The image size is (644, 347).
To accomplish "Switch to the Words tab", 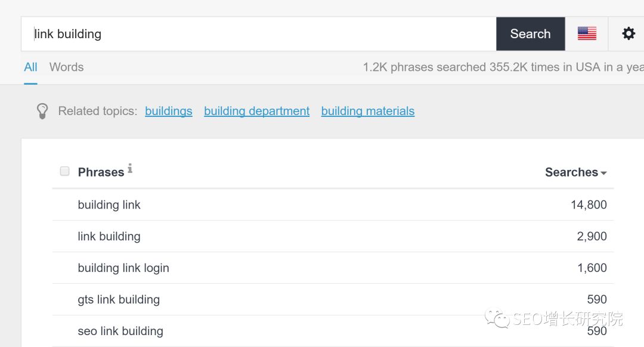I will [x=67, y=67].
